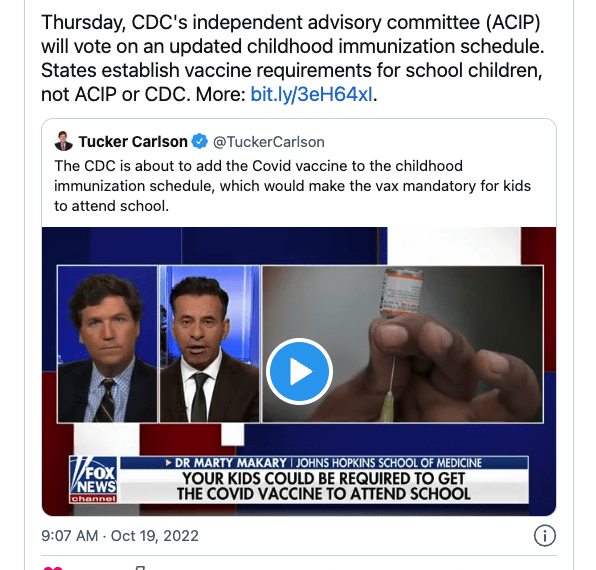The height and width of the screenshot is (570, 596).
Task: Open the bit.ly/3eH64xl link
Action: (x=311, y=94)
